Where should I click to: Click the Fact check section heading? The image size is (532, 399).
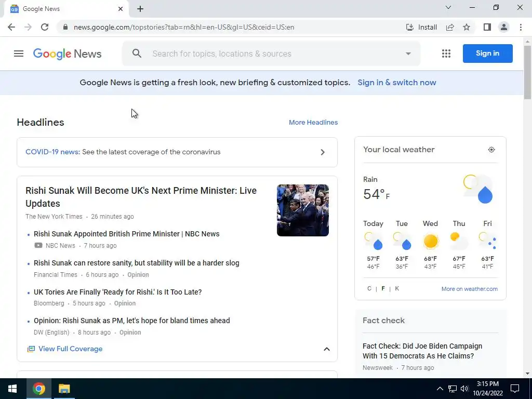[x=384, y=320]
